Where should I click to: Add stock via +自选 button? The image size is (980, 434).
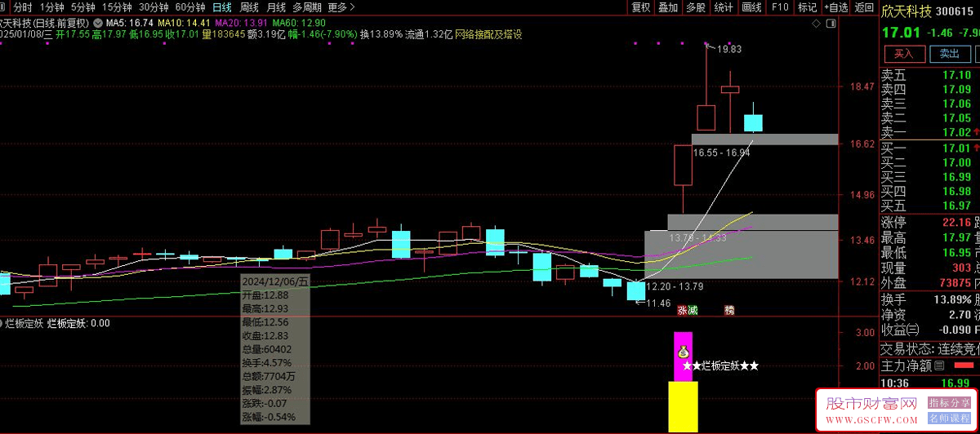point(835,7)
